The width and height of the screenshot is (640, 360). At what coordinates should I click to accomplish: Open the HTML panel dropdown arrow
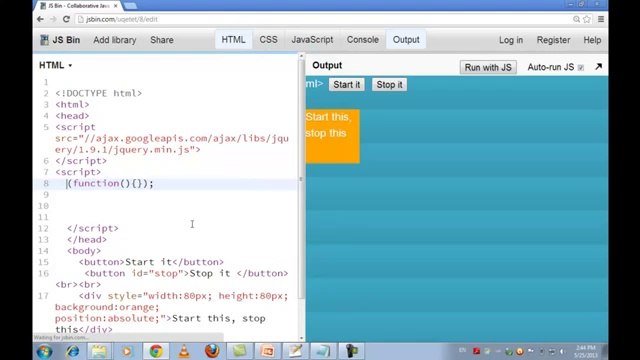70,65
